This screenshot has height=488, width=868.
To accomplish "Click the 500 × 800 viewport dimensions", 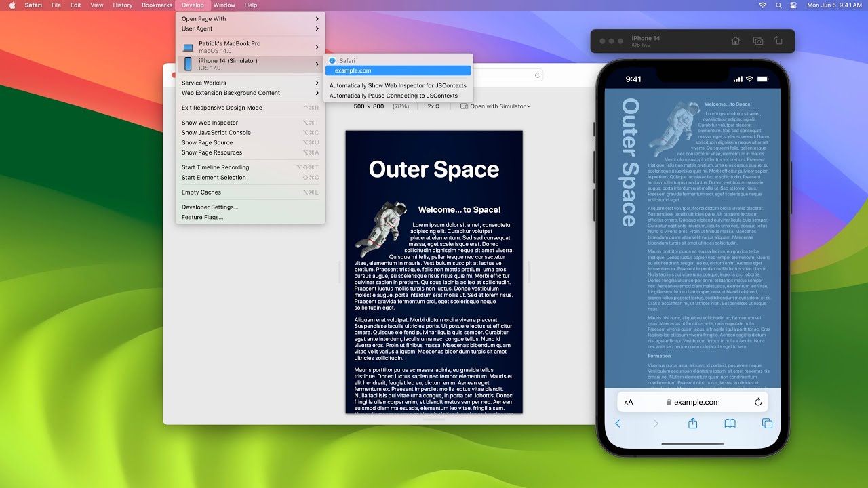I will pos(369,106).
